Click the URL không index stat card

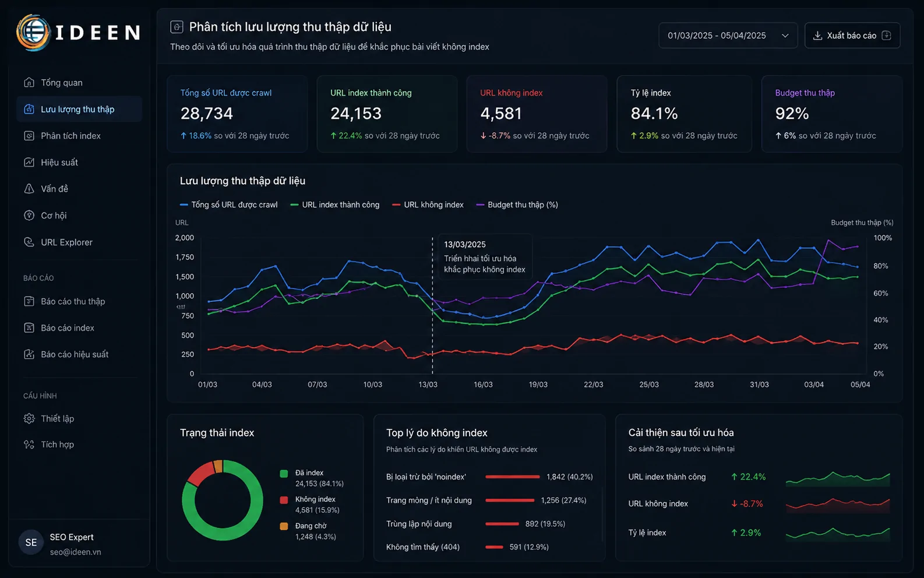click(x=537, y=114)
